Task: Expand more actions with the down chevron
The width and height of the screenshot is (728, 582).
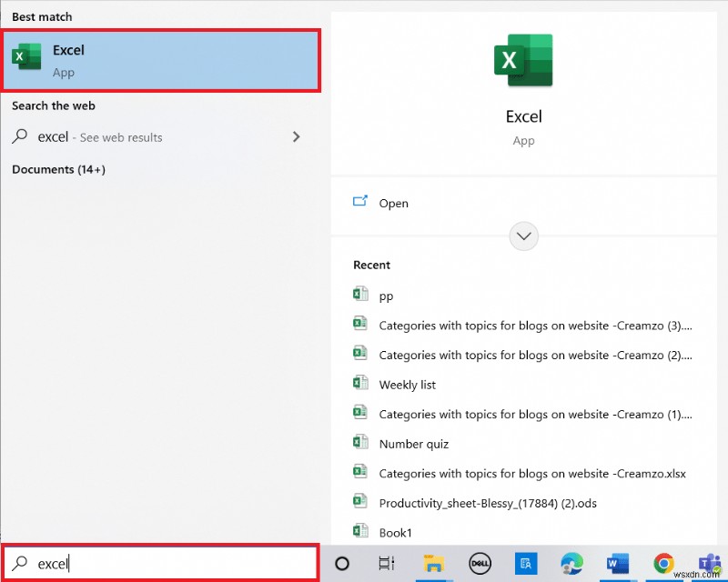Action: click(523, 236)
